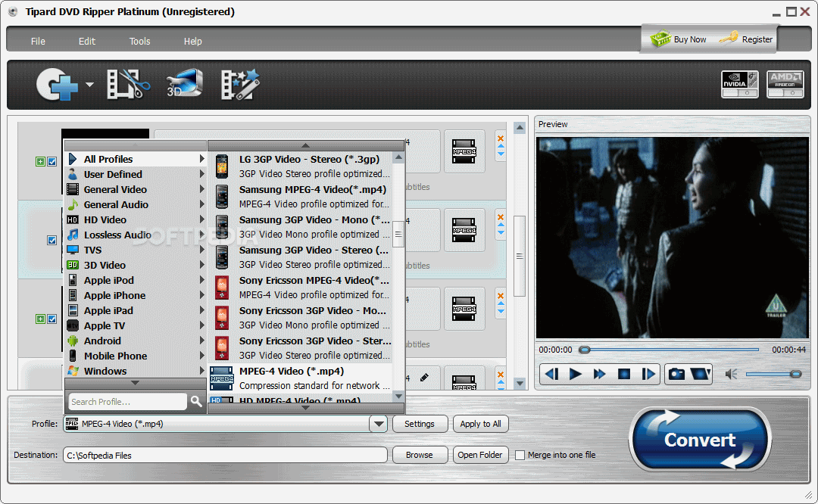Screen dimensions: 818x504
Task: Click the MPEG-4 Video (*.mp4) list icon
Action: coord(222,378)
